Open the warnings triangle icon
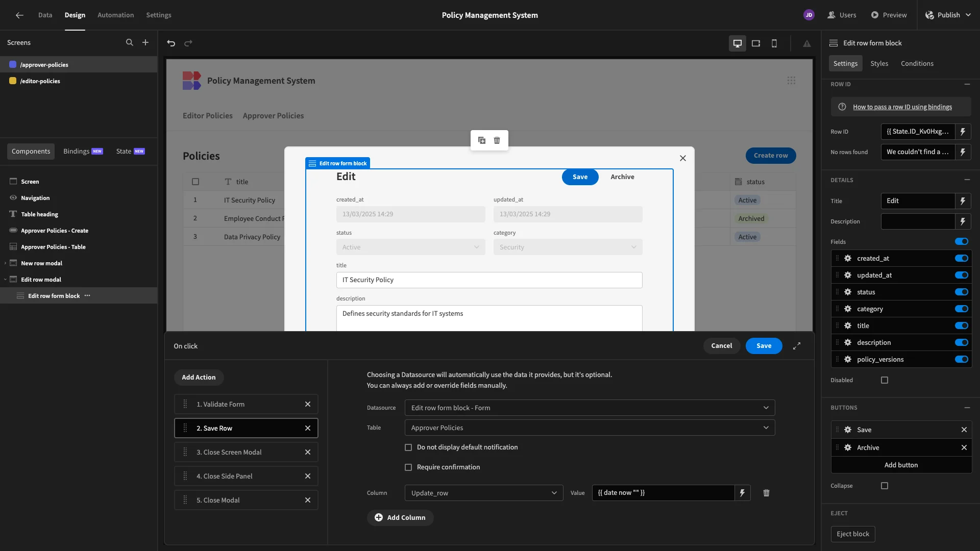 click(x=807, y=43)
